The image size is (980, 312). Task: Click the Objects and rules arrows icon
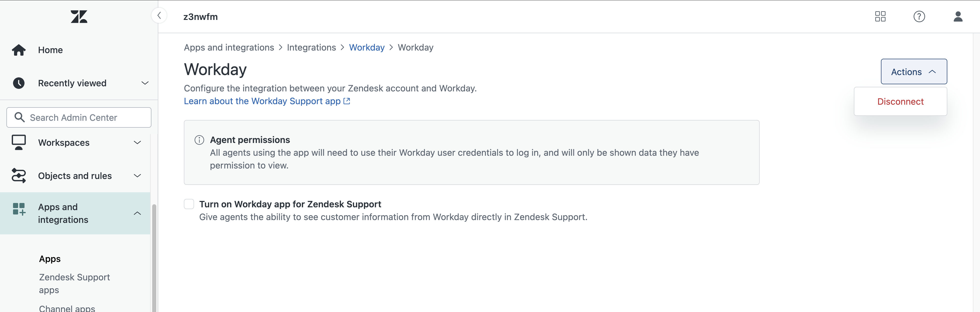[x=19, y=175]
